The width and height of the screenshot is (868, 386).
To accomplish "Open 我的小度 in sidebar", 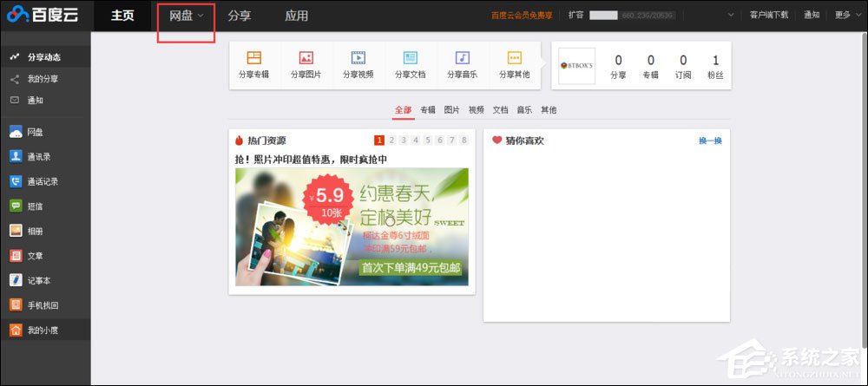I will coord(45,330).
